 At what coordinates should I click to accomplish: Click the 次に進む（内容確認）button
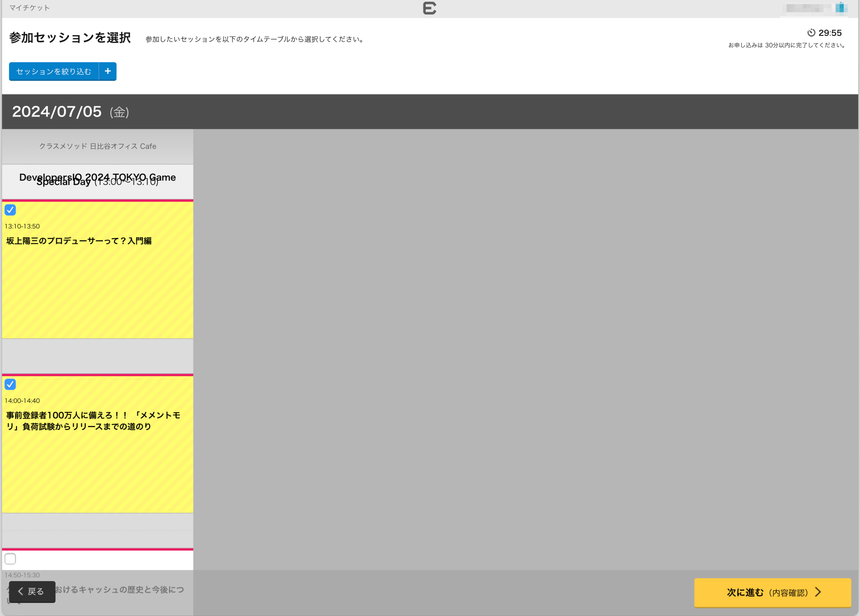pyautogui.click(x=773, y=592)
